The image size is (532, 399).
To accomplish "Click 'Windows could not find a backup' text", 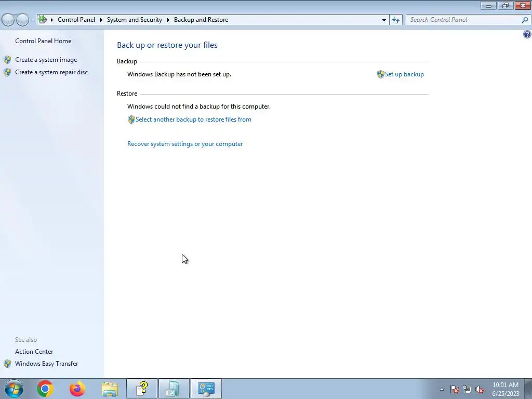I will click(199, 107).
